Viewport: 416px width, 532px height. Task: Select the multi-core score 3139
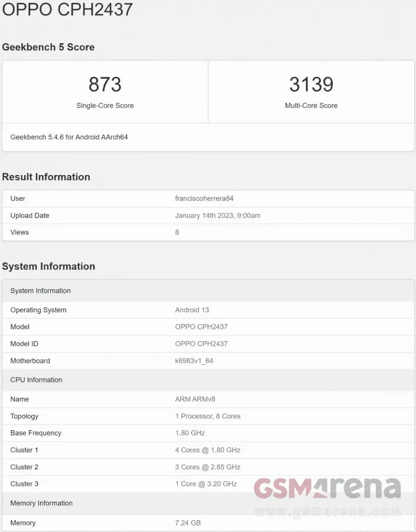pos(311,85)
